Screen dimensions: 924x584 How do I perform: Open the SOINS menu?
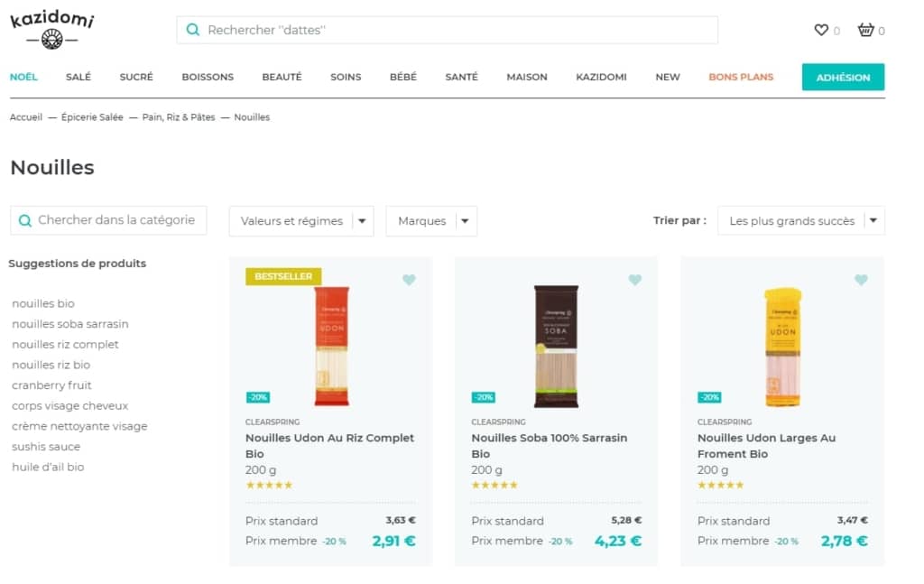point(346,77)
